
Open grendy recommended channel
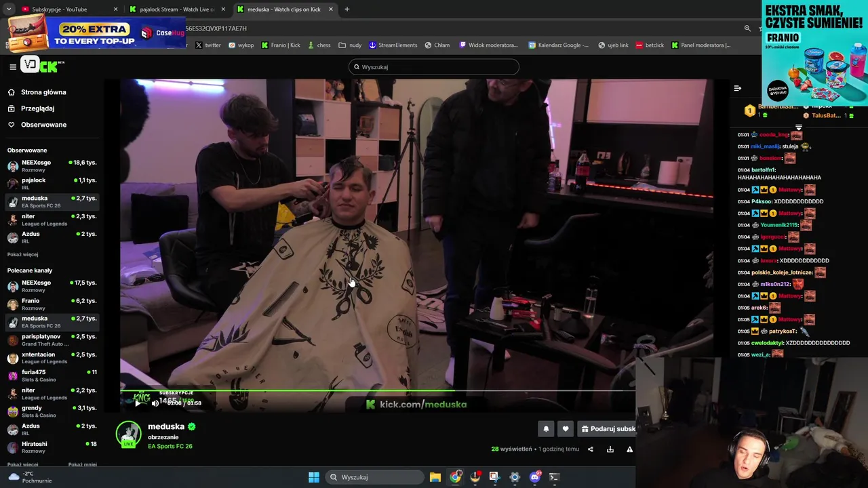point(52,411)
